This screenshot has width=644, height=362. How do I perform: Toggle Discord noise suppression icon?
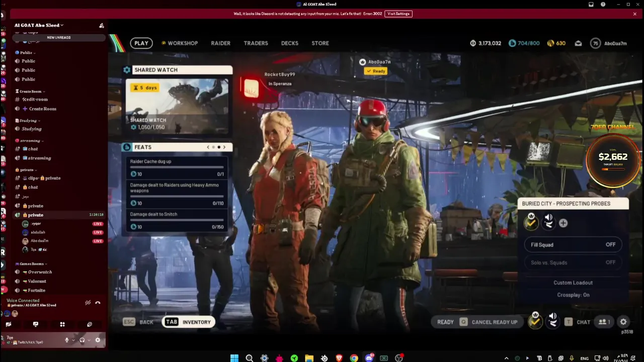[88, 303]
